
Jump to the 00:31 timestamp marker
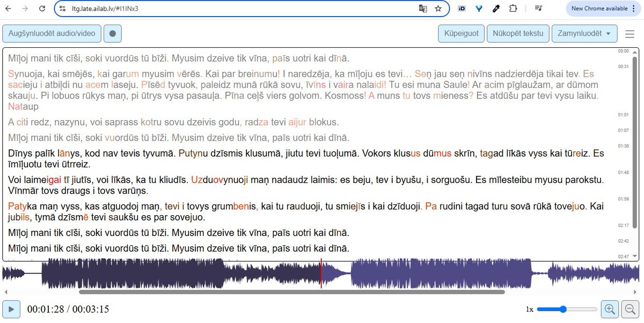tap(624, 67)
